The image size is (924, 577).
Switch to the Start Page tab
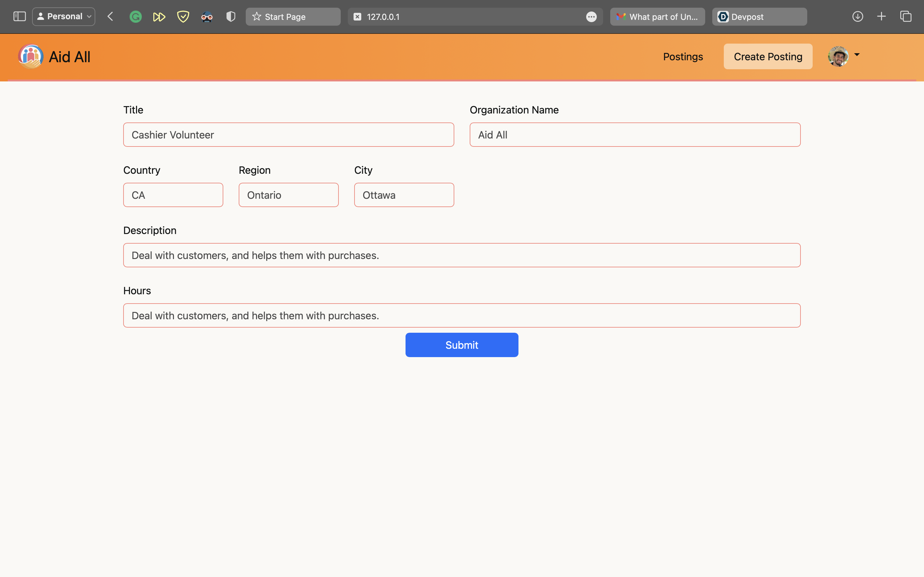(293, 17)
